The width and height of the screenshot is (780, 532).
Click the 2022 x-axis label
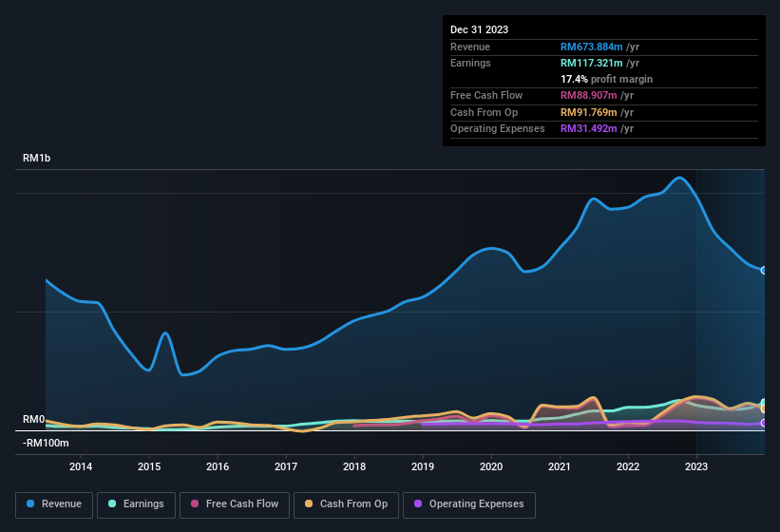click(x=628, y=466)
